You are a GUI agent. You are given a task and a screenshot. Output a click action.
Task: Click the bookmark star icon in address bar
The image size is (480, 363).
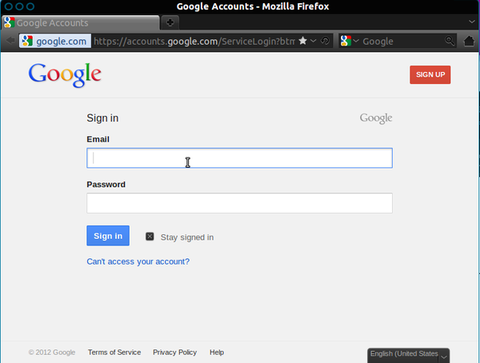tap(303, 41)
